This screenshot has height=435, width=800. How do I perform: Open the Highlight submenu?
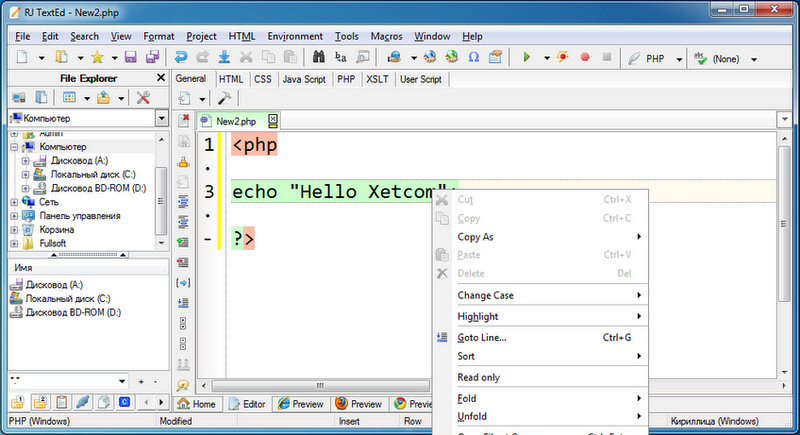pyautogui.click(x=540, y=317)
